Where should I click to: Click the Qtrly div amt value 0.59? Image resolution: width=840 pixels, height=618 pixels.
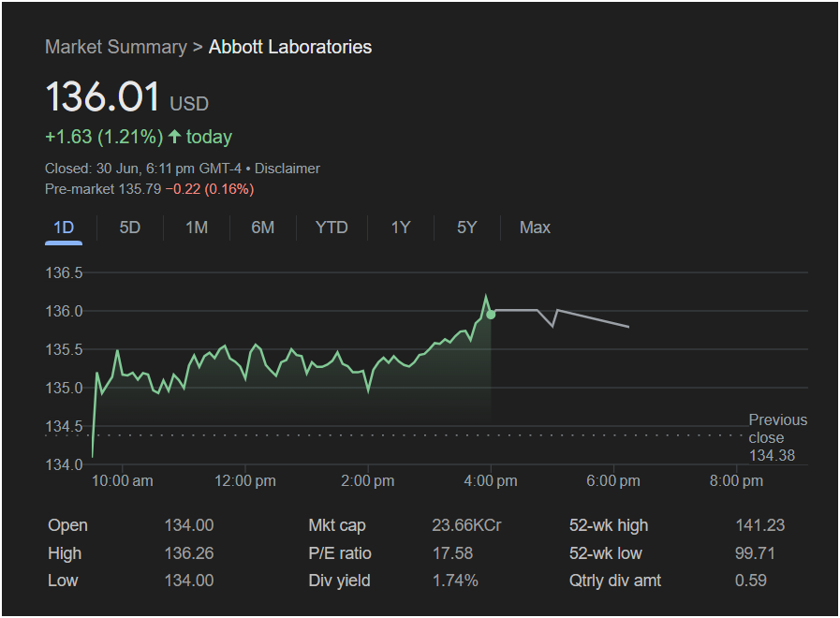(750, 581)
